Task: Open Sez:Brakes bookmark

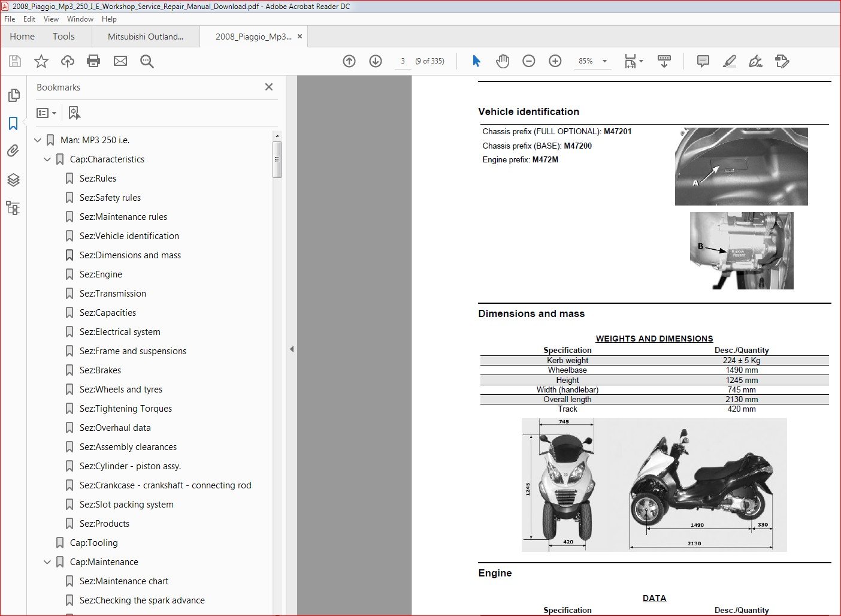Action: click(x=100, y=370)
